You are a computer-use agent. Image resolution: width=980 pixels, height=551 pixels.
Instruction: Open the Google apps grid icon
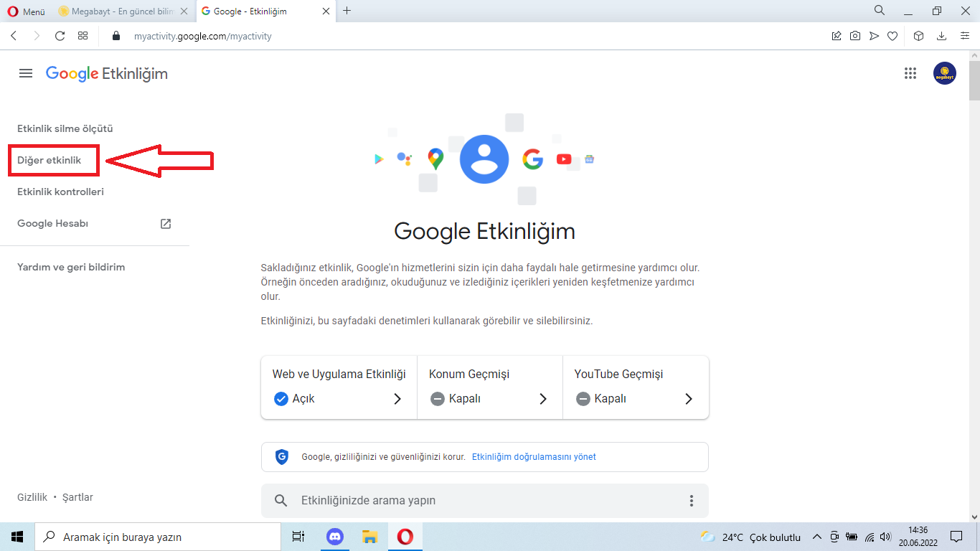(910, 73)
